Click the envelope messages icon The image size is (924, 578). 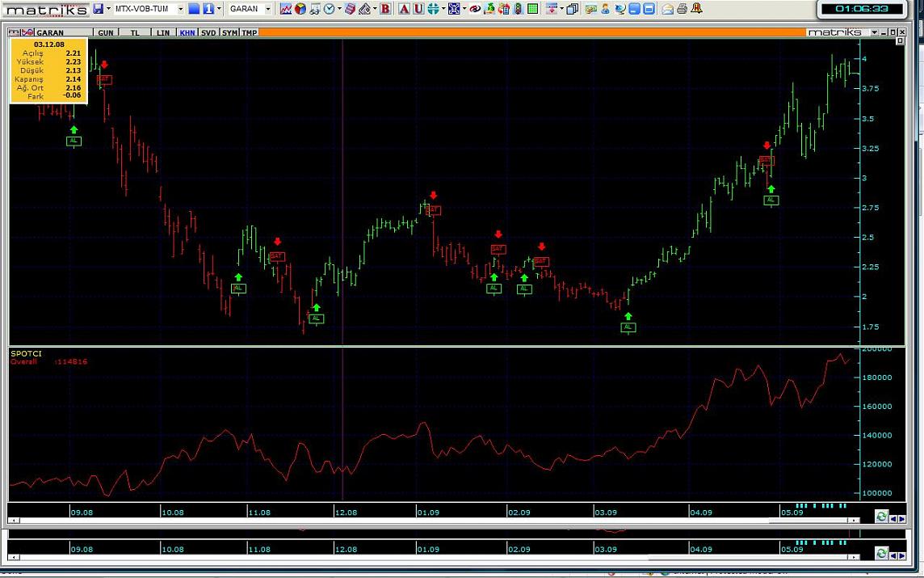[x=667, y=9]
